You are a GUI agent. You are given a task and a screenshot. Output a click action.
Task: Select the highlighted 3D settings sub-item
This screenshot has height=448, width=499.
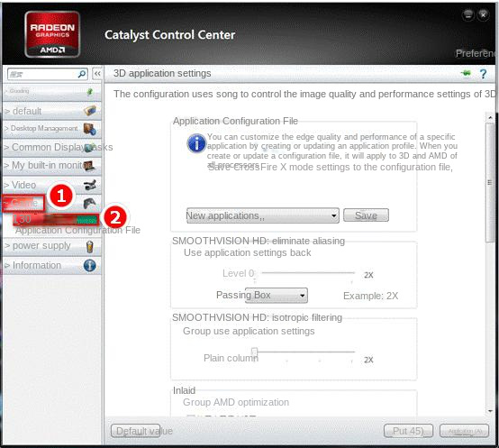pyautogui.click(x=56, y=219)
